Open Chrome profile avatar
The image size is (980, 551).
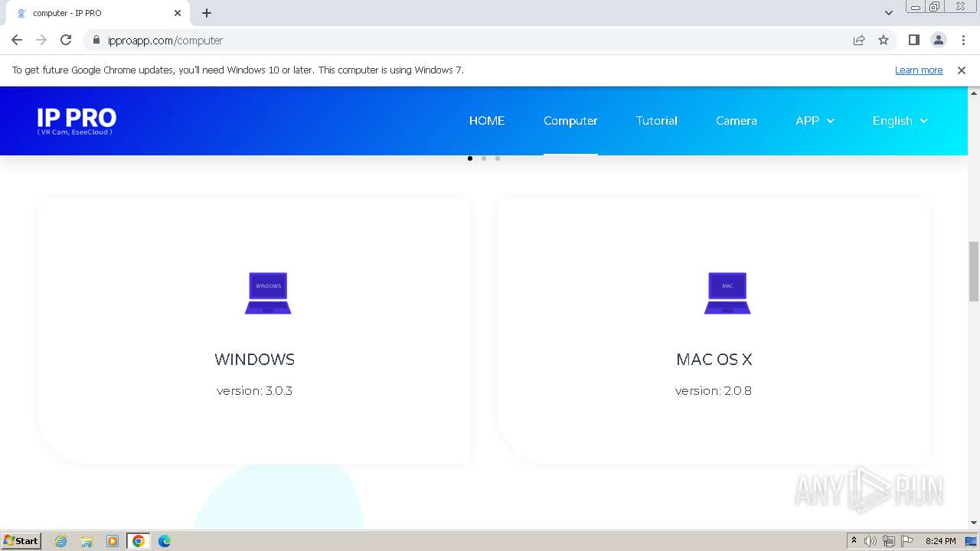938,40
